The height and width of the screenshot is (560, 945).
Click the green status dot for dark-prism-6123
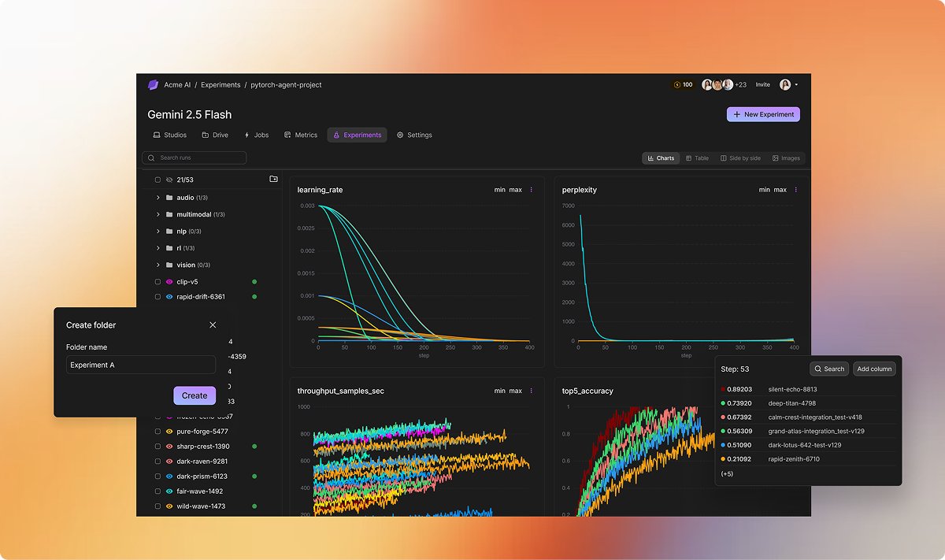pyautogui.click(x=254, y=477)
